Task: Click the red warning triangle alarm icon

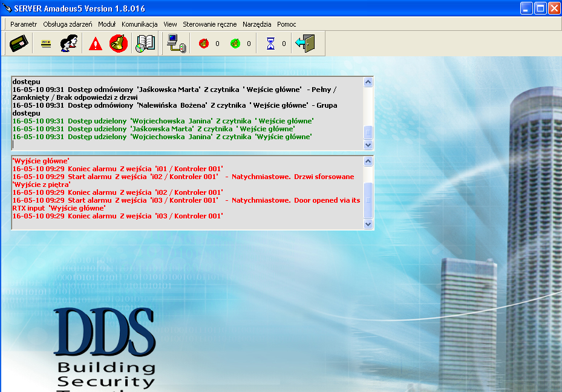Action: [x=96, y=44]
